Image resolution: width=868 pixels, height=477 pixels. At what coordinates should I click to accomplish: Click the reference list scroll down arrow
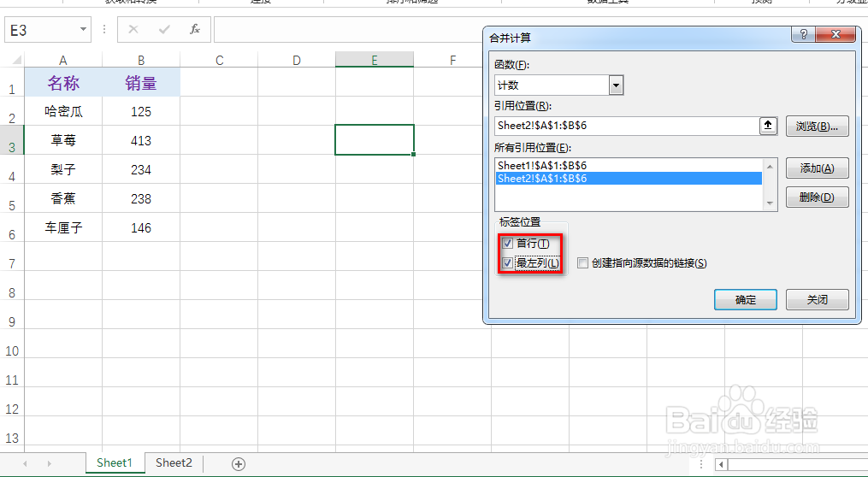pos(770,203)
